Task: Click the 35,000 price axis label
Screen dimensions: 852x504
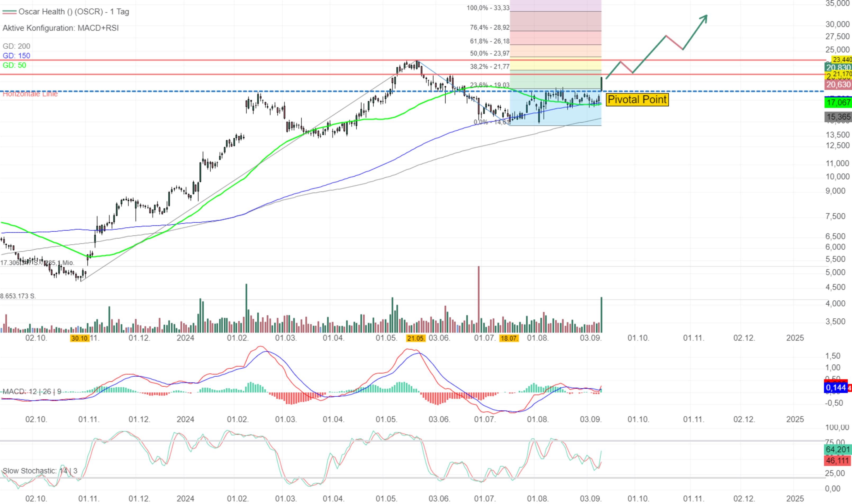Action: (x=837, y=3)
